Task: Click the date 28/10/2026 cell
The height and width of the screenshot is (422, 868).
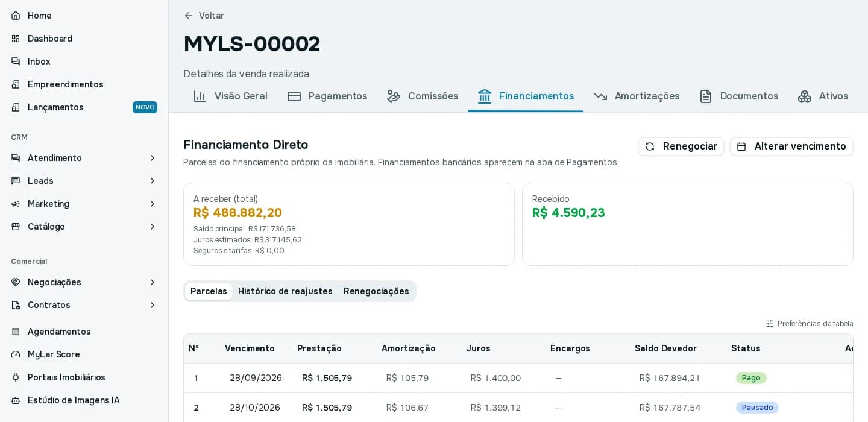Action: (255, 408)
